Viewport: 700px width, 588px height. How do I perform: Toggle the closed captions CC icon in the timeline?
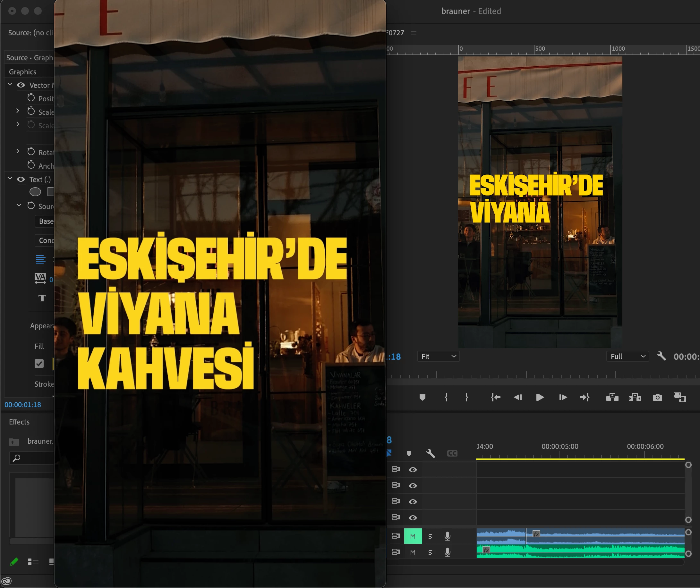pos(452,453)
